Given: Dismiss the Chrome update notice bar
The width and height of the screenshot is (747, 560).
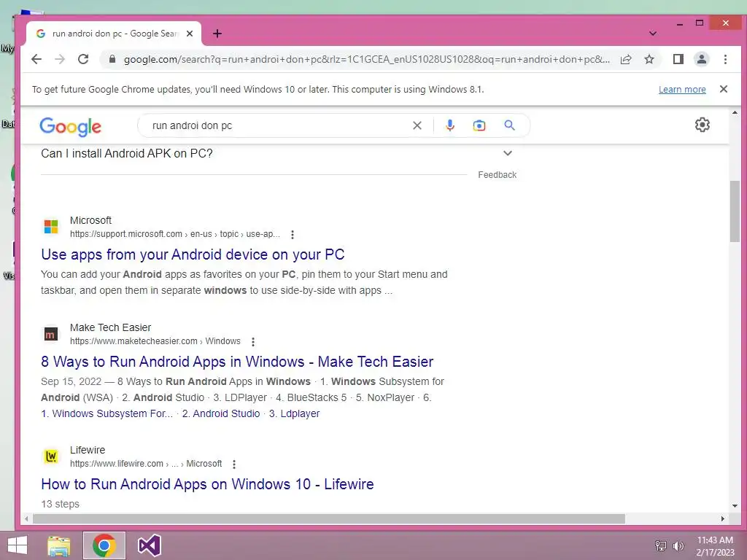Looking at the screenshot, I should coord(723,89).
